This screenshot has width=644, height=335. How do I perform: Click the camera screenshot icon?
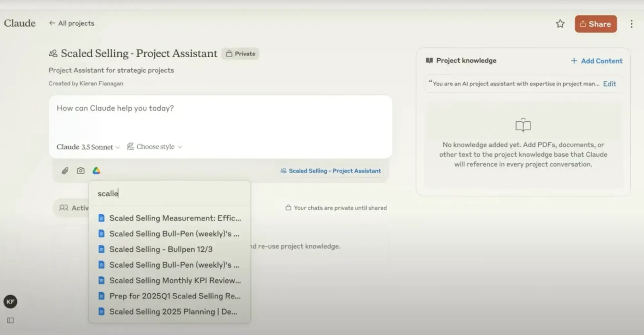[81, 171]
